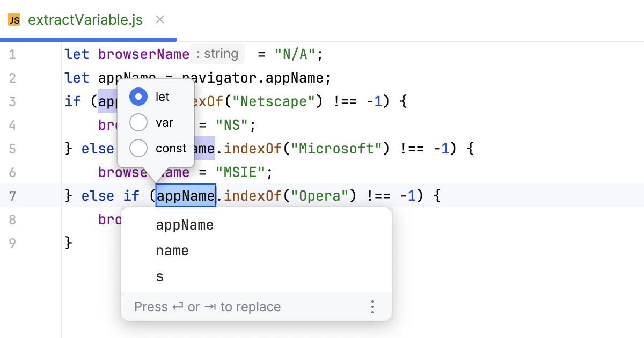Select the "s" name suggestion
Screen dimensions: 644x338
coord(159,276)
